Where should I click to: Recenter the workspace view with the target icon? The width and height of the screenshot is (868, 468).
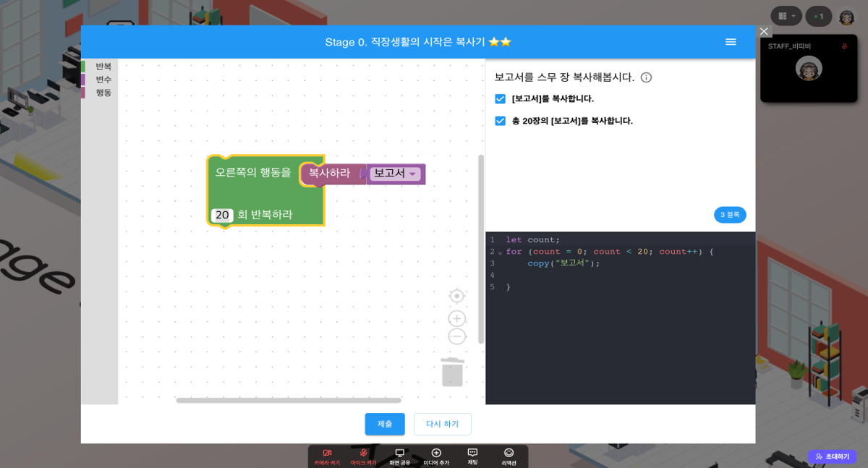tap(456, 296)
